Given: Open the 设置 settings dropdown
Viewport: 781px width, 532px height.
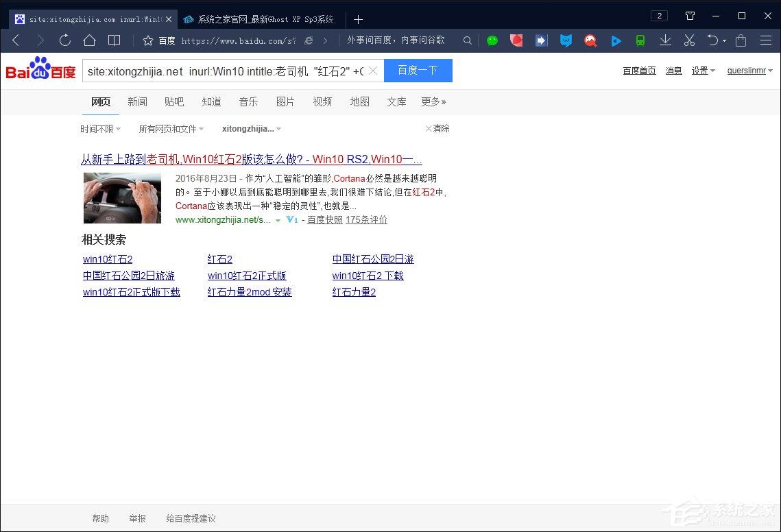Looking at the screenshot, I should pos(699,71).
